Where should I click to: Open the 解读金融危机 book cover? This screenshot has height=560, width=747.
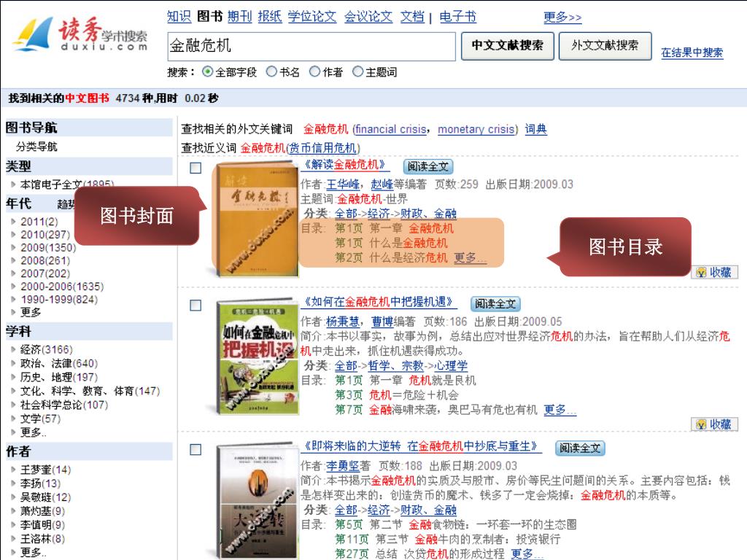click(256, 219)
